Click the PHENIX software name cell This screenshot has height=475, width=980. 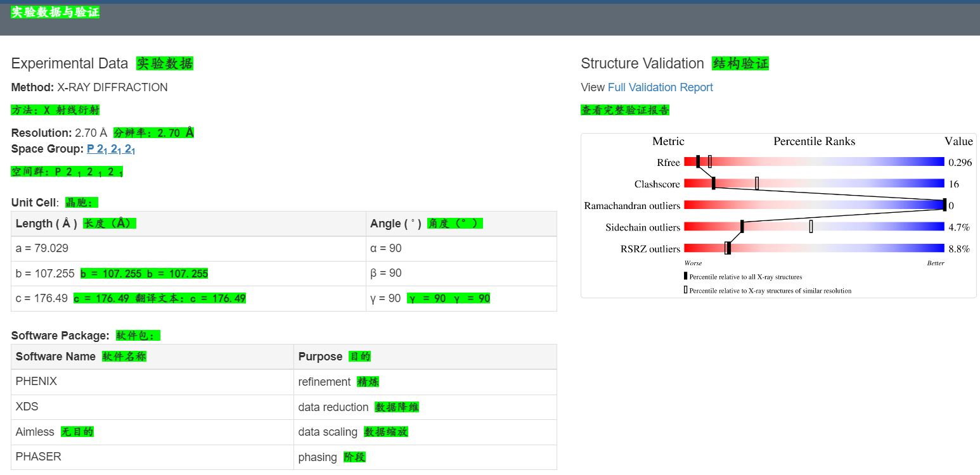(152, 382)
